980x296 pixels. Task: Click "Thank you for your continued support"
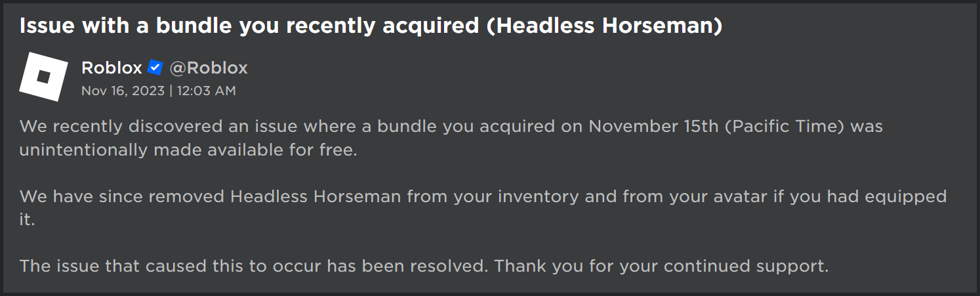click(661, 266)
